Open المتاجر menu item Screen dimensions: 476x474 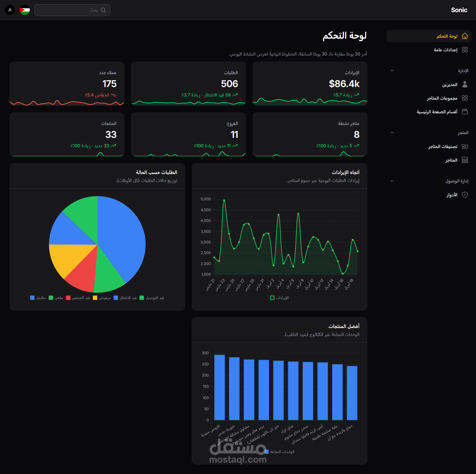tap(429, 160)
